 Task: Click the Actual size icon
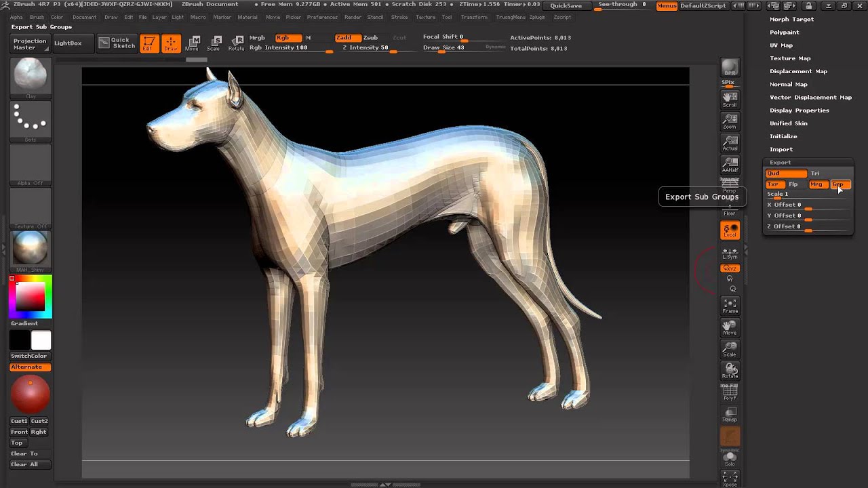click(730, 143)
